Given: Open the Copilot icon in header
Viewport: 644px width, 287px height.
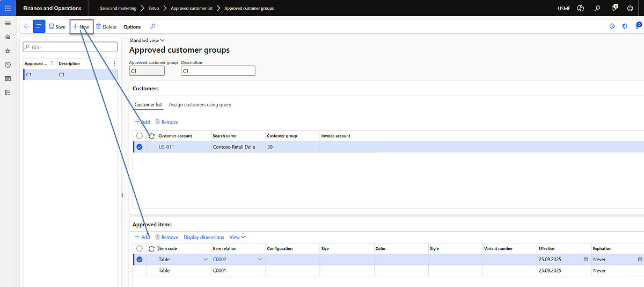Looking at the screenshot, I should (x=580, y=8).
